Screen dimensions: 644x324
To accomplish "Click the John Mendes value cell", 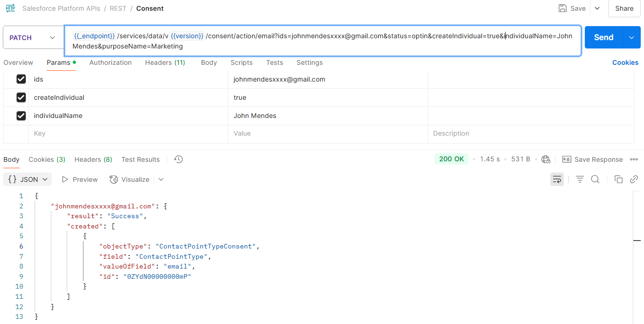I will [328, 116].
